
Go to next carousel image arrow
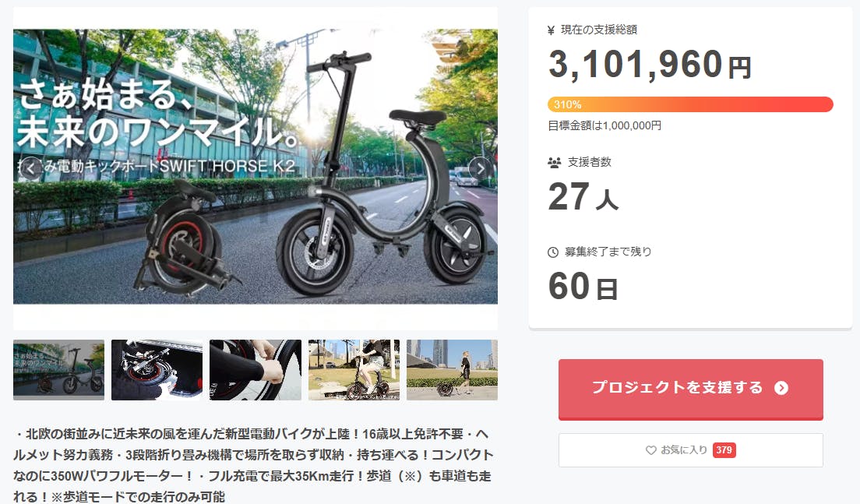click(x=481, y=168)
